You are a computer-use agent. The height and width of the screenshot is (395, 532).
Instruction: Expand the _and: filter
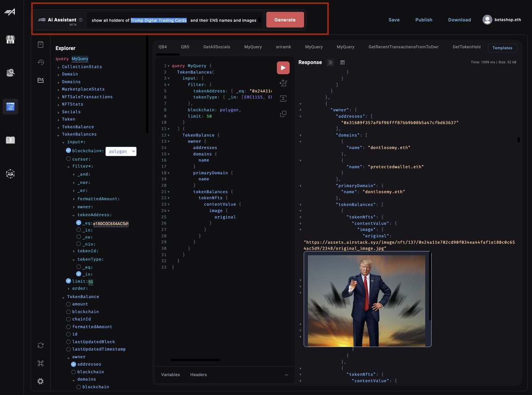[74, 175]
